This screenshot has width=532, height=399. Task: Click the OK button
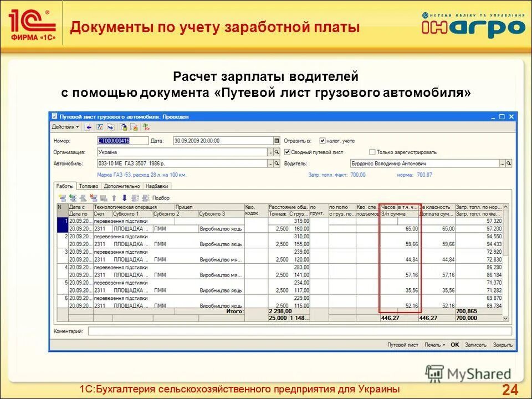454,345
